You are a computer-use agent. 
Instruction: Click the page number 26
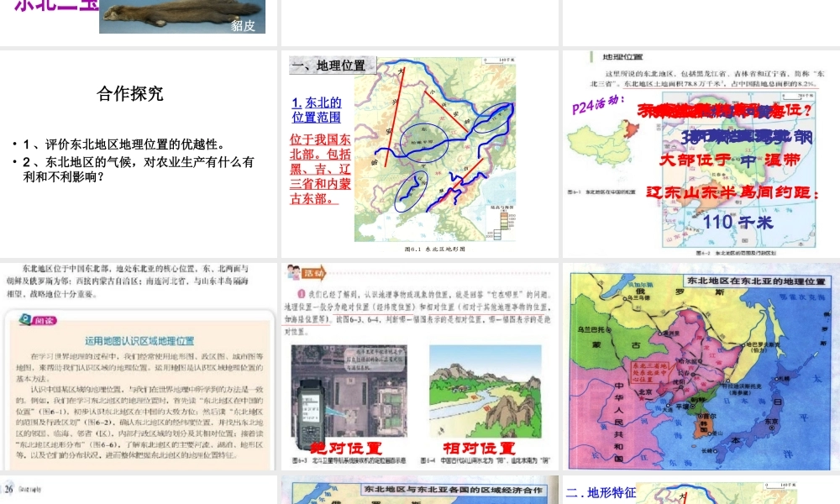(x=8, y=490)
